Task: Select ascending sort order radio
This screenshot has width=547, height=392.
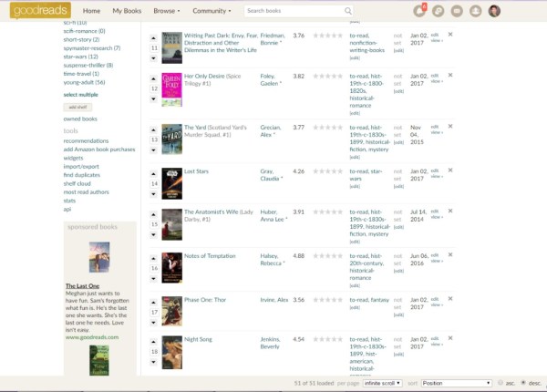Action: click(x=501, y=383)
